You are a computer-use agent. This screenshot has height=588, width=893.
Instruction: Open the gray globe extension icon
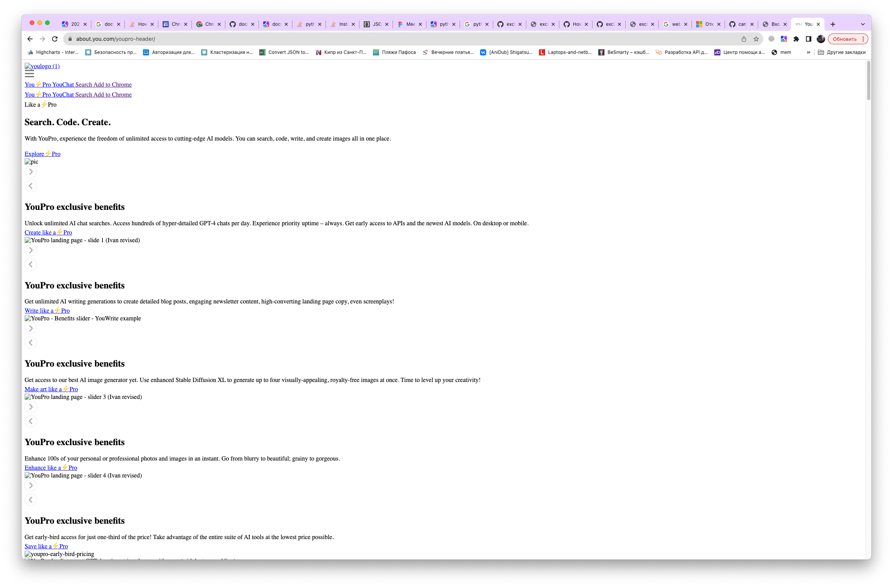coord(771,39)
